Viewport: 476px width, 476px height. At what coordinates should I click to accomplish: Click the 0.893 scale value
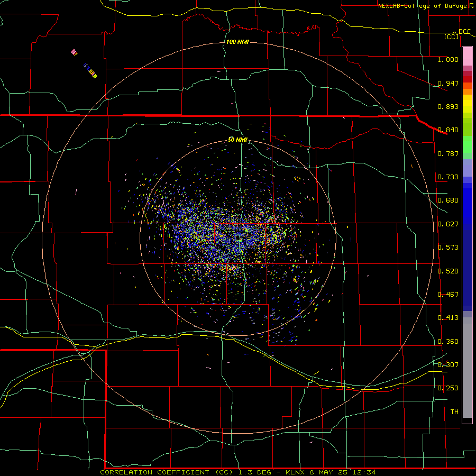448,106
